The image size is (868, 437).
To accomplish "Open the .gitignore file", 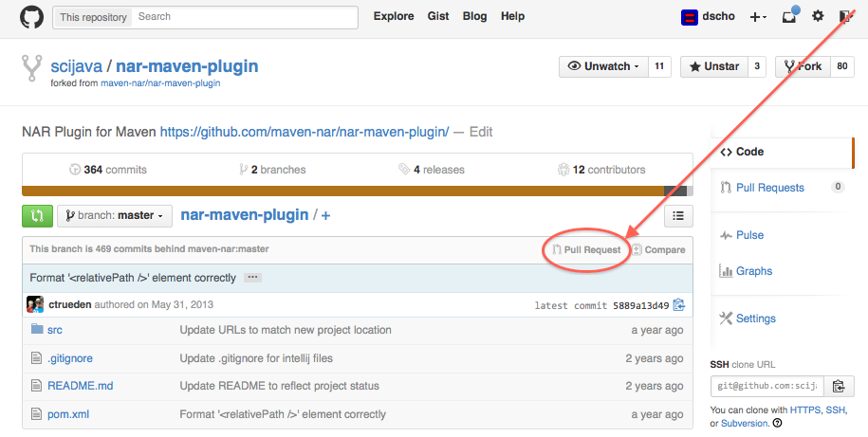I will (70, 358).
